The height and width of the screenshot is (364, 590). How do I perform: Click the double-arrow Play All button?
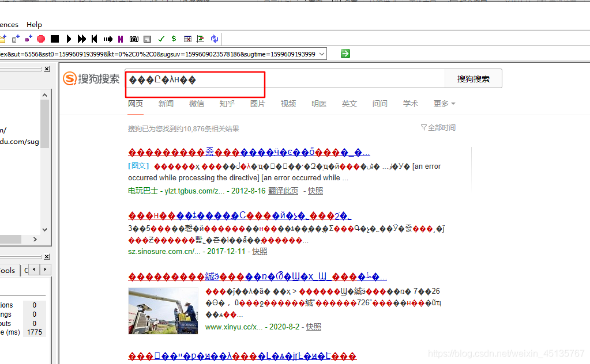click(x=82, y=39)
